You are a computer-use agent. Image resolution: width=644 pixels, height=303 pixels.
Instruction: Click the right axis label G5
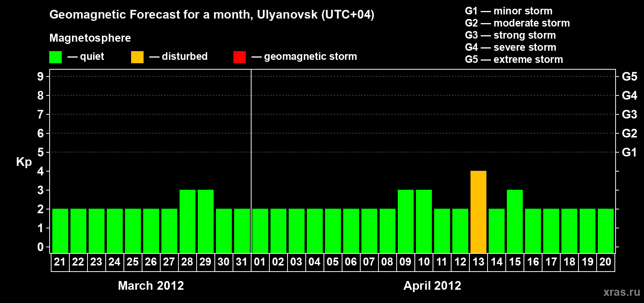point(629,77)
